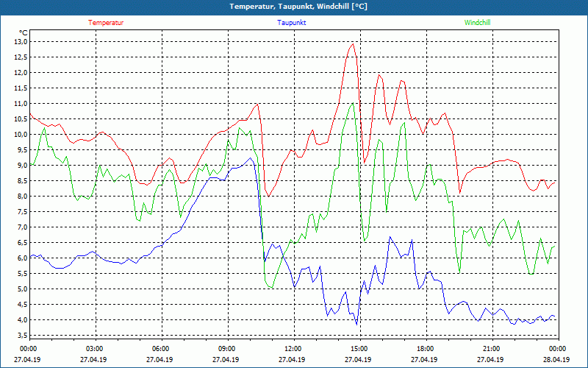The image size is (588, 368).
Task: Click the 8,5 y-axis value
Action: (x=23, y=180)
